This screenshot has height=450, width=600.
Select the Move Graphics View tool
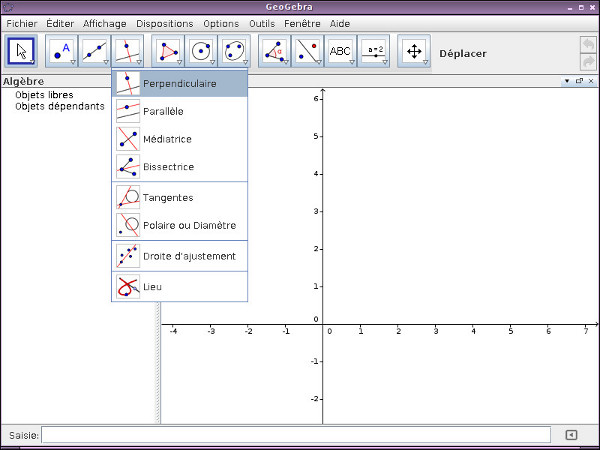[x=414, y=51]
